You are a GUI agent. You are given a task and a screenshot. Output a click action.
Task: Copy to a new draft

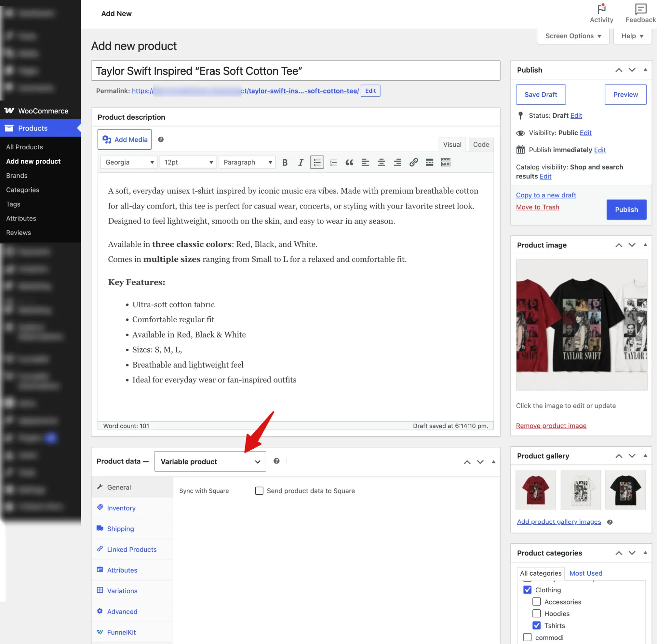pos(546,195)
